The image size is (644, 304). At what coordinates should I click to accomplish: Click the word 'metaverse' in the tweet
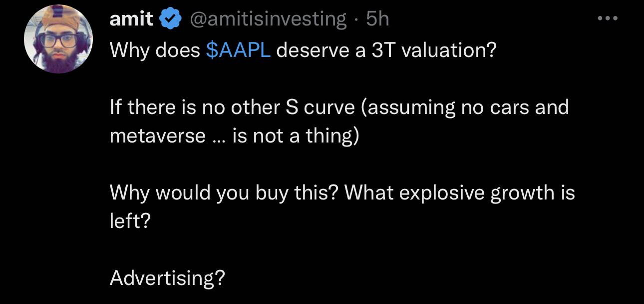(157, 135)
